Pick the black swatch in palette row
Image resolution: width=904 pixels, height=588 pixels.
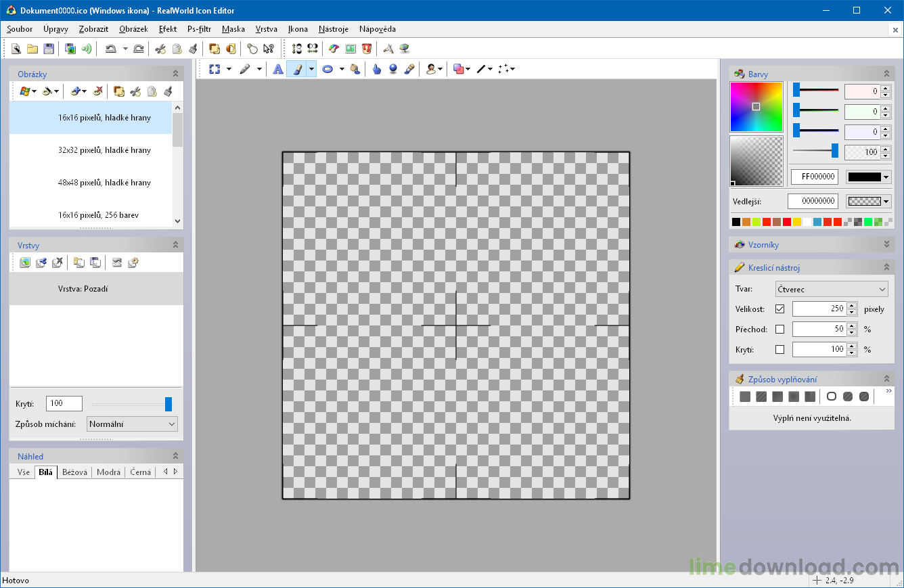pyautogui.click(x=736, y=222)
